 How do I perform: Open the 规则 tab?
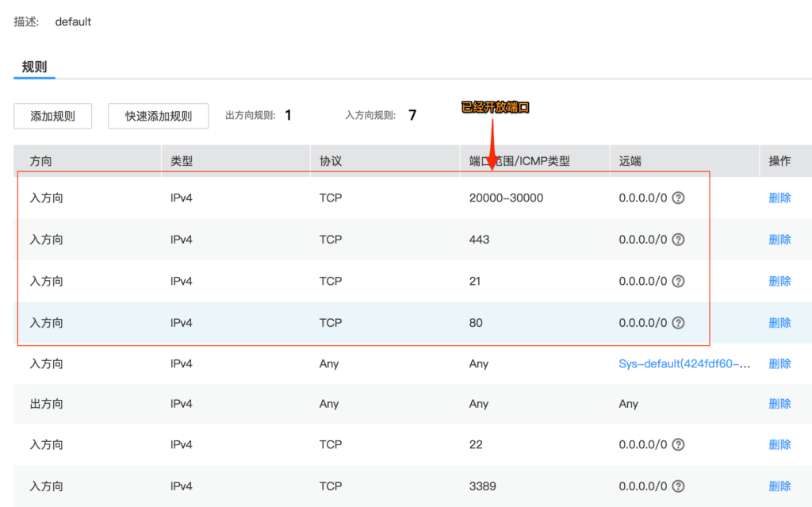point(34,67)
